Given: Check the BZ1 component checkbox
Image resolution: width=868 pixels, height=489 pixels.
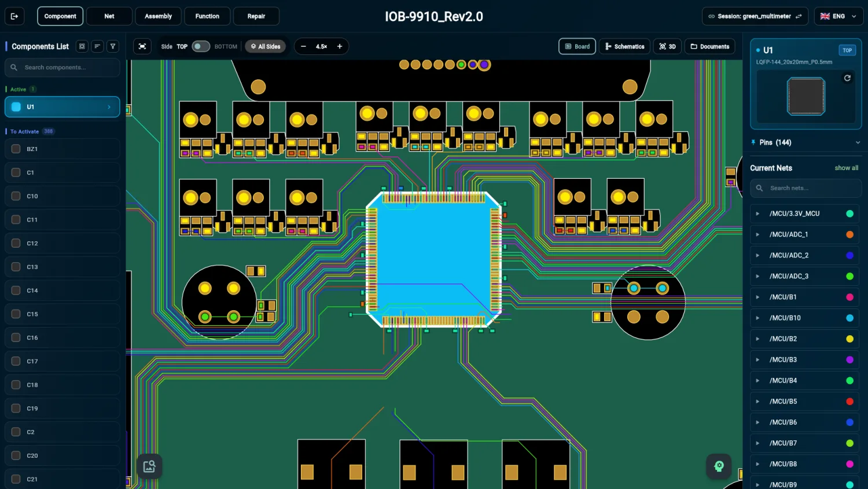Looking at the screenshot, I should pyautogui.click(x=16, y=149).
